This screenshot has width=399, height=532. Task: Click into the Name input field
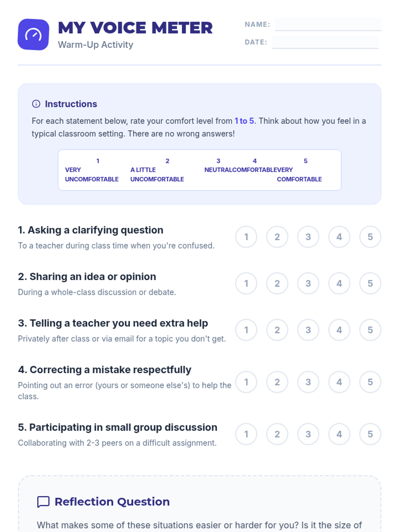(x=328, y=25)
